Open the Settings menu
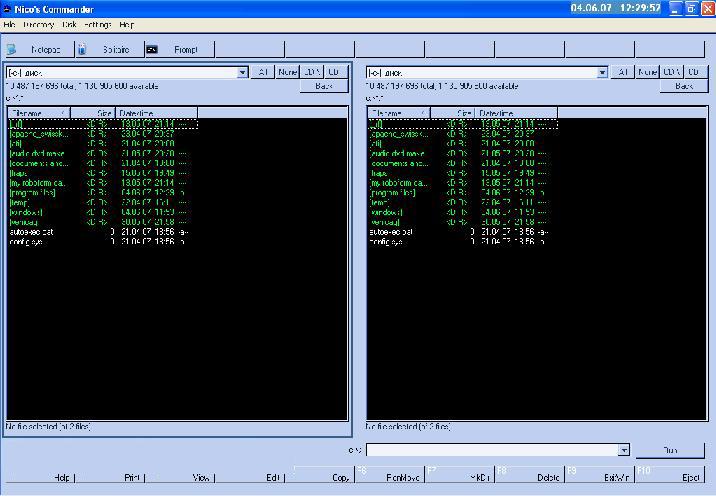The width and height of the screenshot is (716, 496). (97, 25)
